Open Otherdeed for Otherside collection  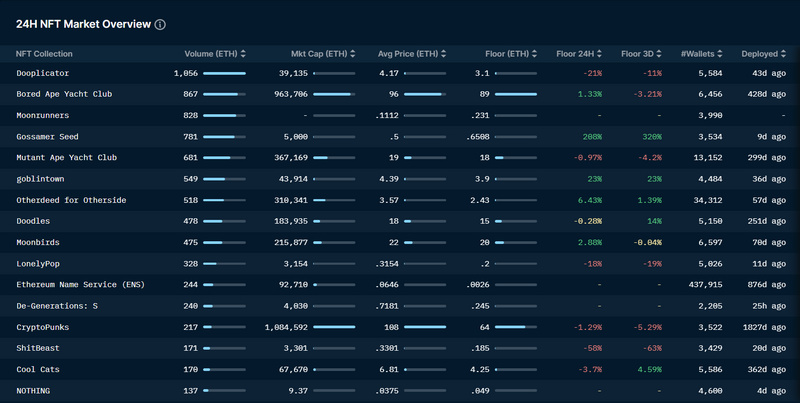tap(71, 200)
